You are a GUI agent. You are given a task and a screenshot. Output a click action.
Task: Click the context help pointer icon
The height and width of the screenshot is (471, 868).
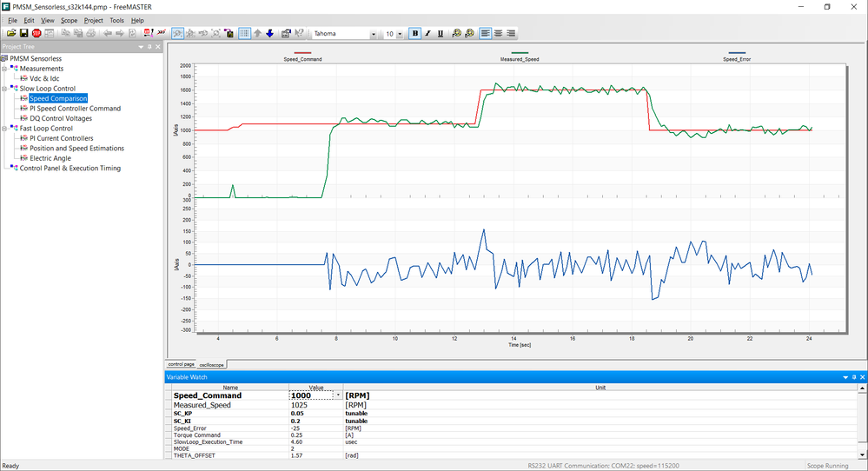tap(299, 33)
